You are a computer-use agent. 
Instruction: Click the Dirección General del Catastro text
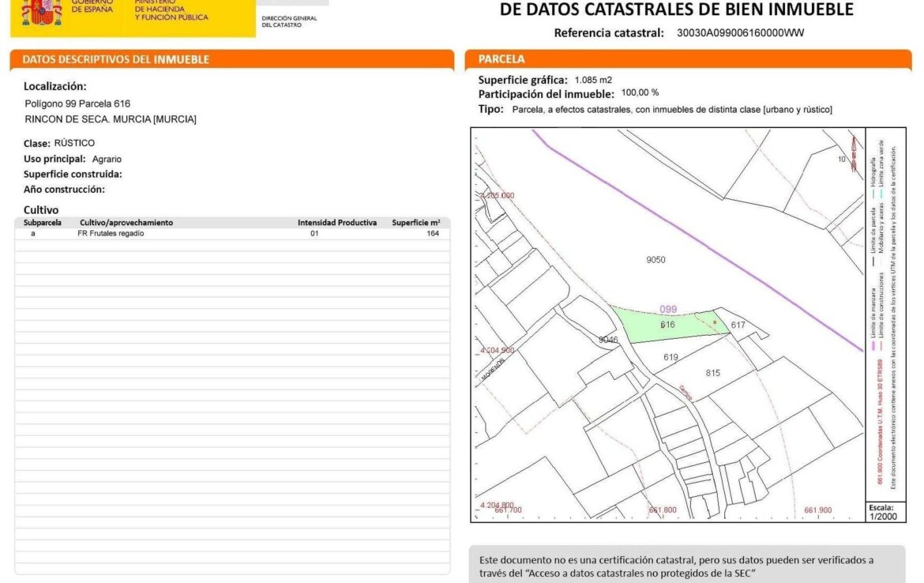[289, 21]
